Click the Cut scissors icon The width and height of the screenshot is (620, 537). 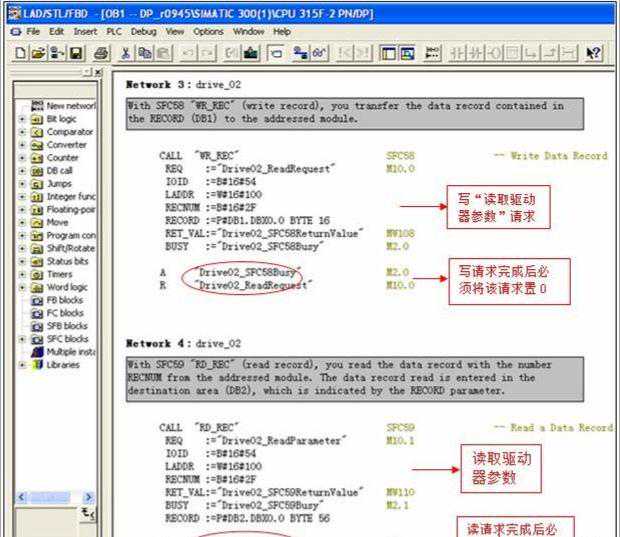coord(127,53)
